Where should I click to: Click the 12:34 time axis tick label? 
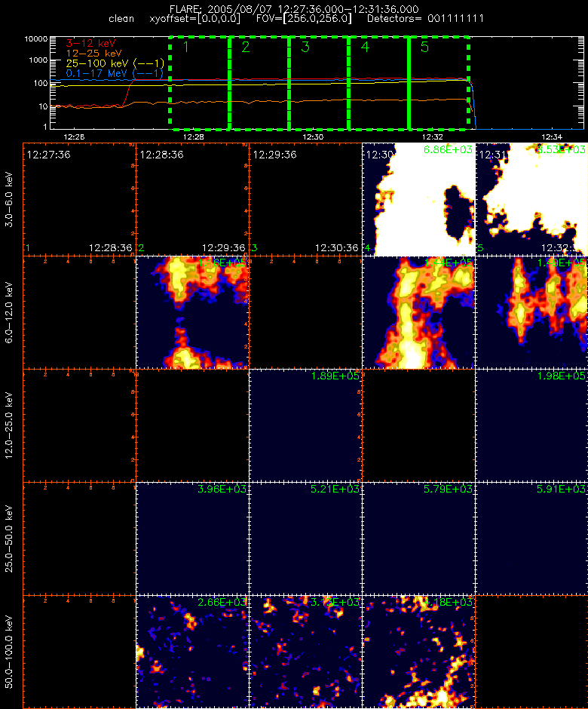[x=551, y=137]
